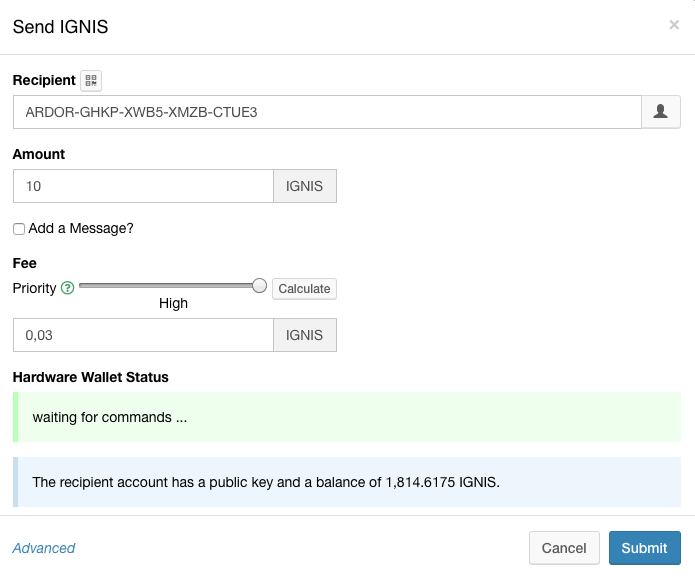Open the QR code scanner next to Recipient
This screenshot has height=577, width=695.
[x=91, y=81]
